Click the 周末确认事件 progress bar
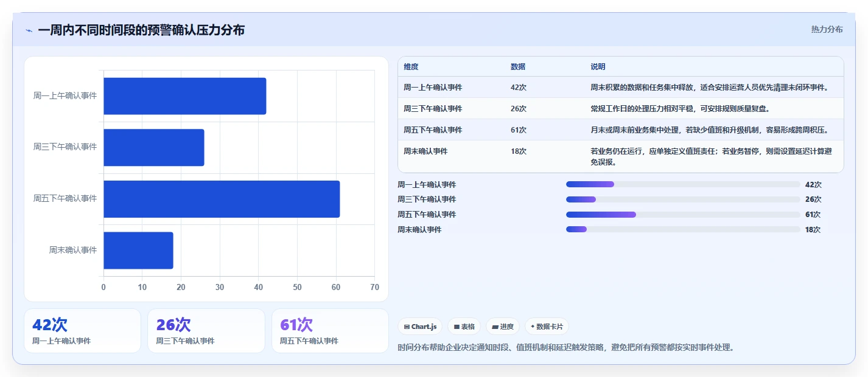Image resolution: width=868 pixels, height=377 pixels. coord(683,229)
